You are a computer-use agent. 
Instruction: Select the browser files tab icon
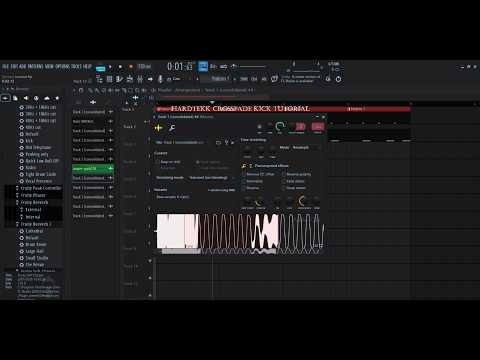click(x=15, y=98)
